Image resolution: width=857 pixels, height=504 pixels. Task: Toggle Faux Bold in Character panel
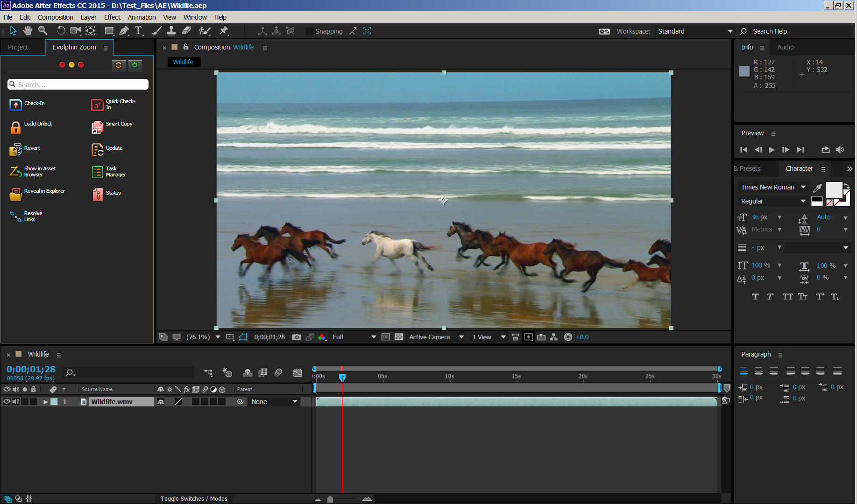755,296
